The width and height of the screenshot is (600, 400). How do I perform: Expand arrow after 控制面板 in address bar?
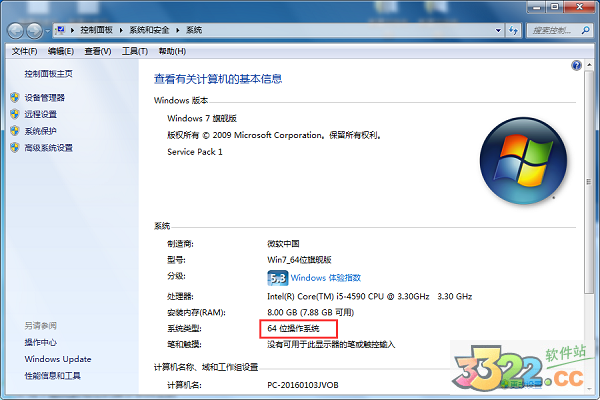[x=121, y=30]
